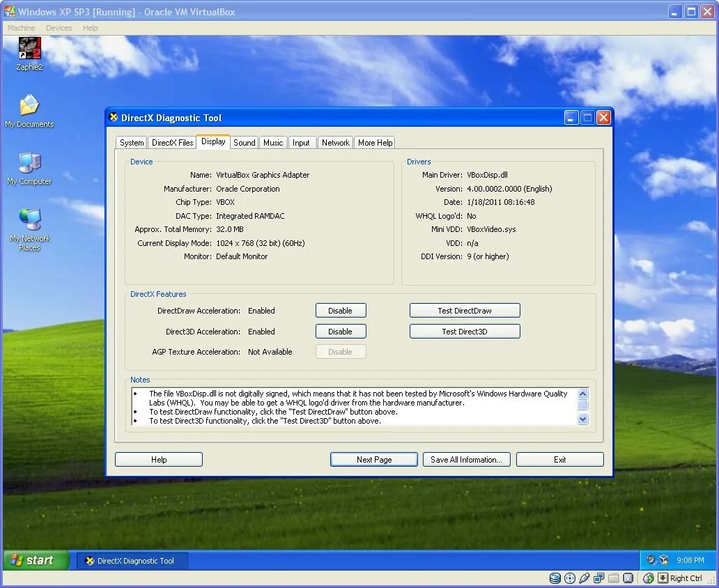Click the greyed AGP Texture Disable button
This screenshot has width=719, height=588.
341,352
